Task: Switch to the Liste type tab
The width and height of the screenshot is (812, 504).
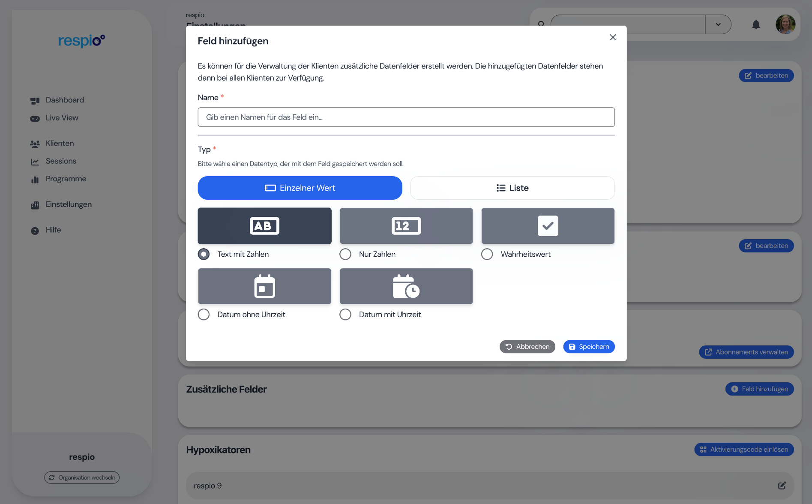Action: coord(512,188)
